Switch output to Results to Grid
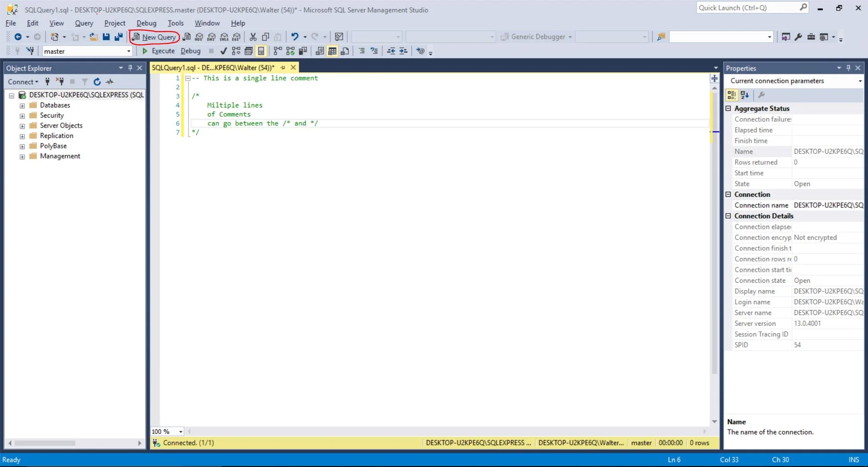 (332, 51)
